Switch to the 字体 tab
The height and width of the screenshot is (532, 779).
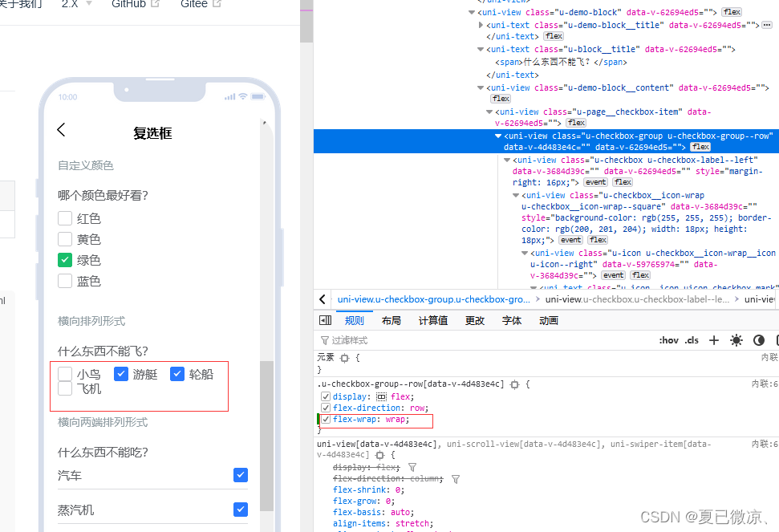coord(511,321)
